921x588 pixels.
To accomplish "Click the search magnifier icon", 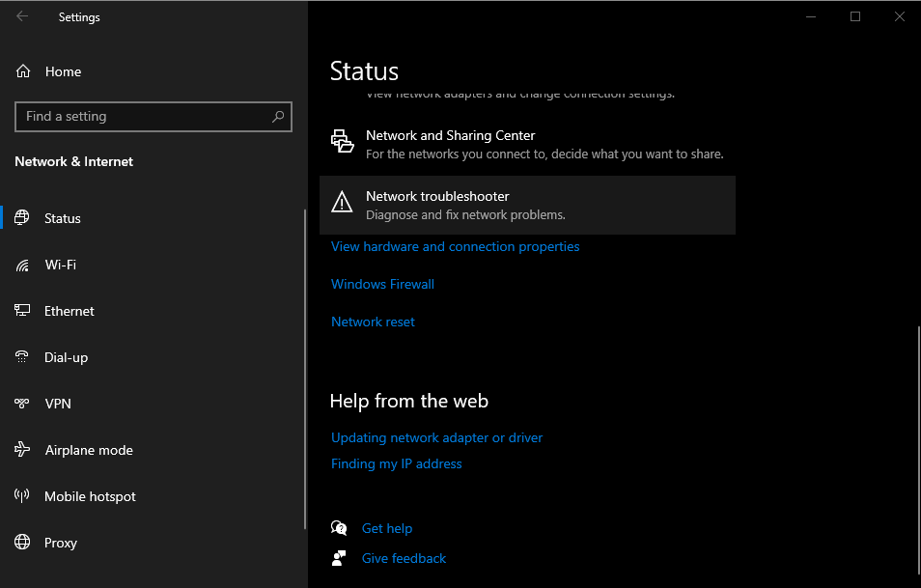I will click(x=278, y=116).
